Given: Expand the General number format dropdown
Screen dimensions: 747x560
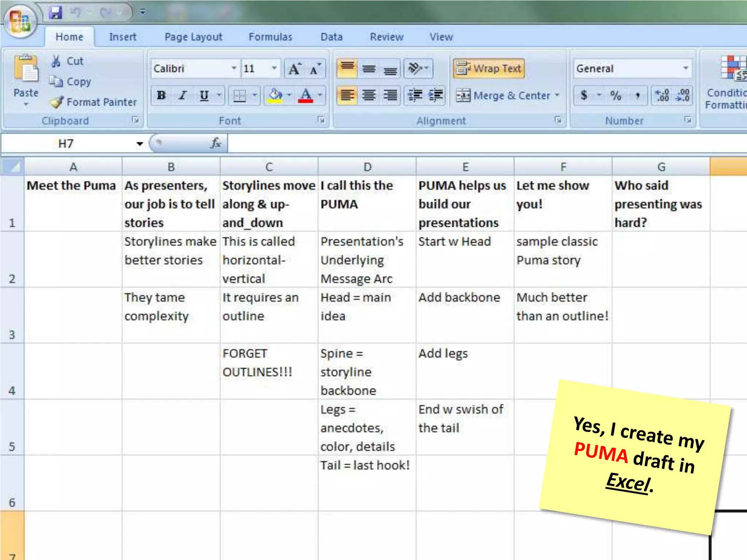Looking at the screenshot, I should 685,69.
